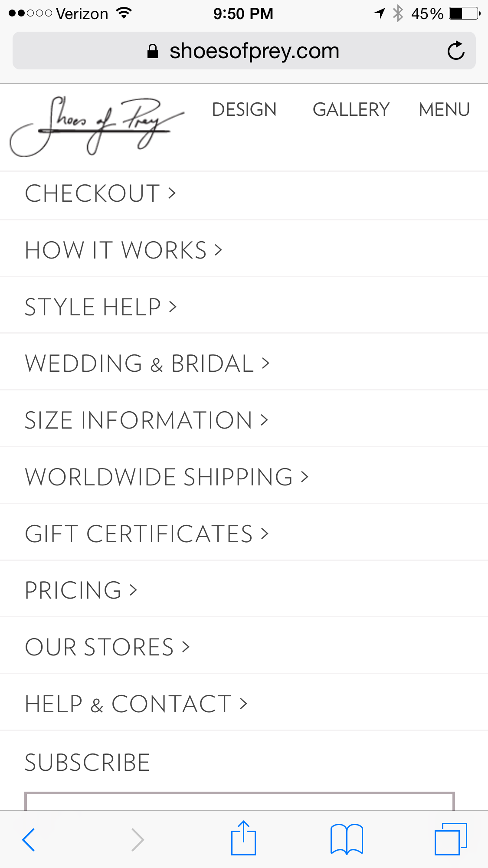Screen dimensions: 488x868
Task: Expand SIZE INFORMATION chevron
Action: (x=264, y=420)
